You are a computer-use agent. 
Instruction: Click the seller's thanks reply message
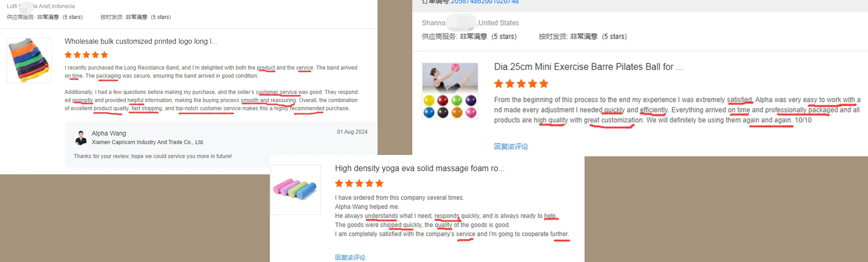[153, 156]
